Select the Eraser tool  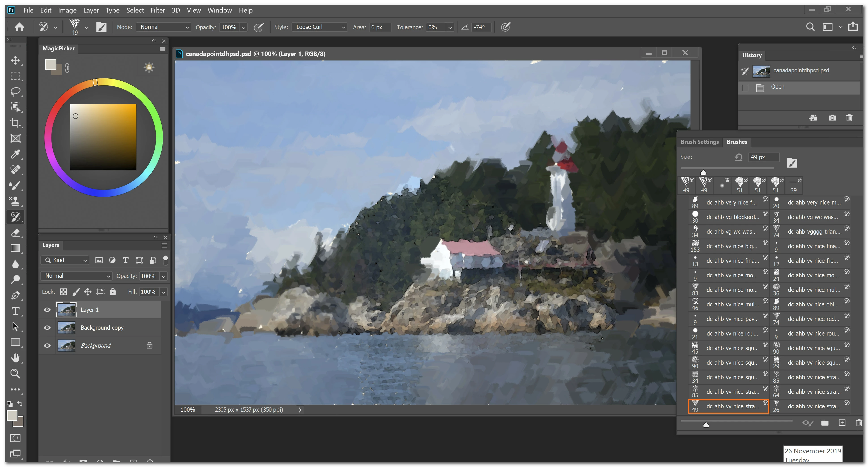click(x=15, y=232)
